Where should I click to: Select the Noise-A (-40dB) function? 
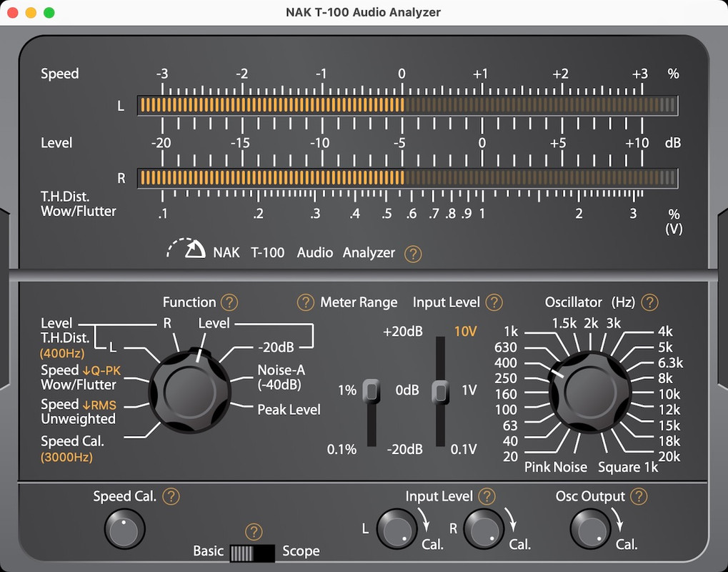point(281,378)
